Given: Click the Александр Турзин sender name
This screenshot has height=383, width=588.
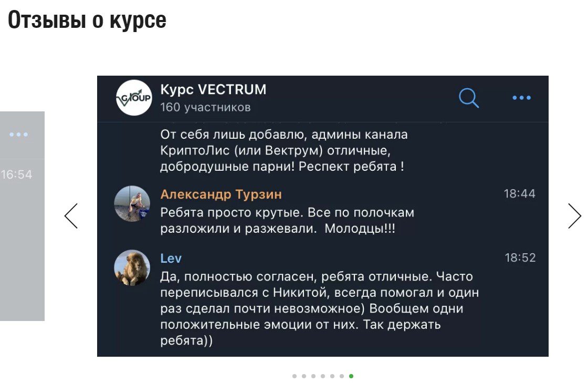Looking at the screenshot, I should (x=221, y=194).
